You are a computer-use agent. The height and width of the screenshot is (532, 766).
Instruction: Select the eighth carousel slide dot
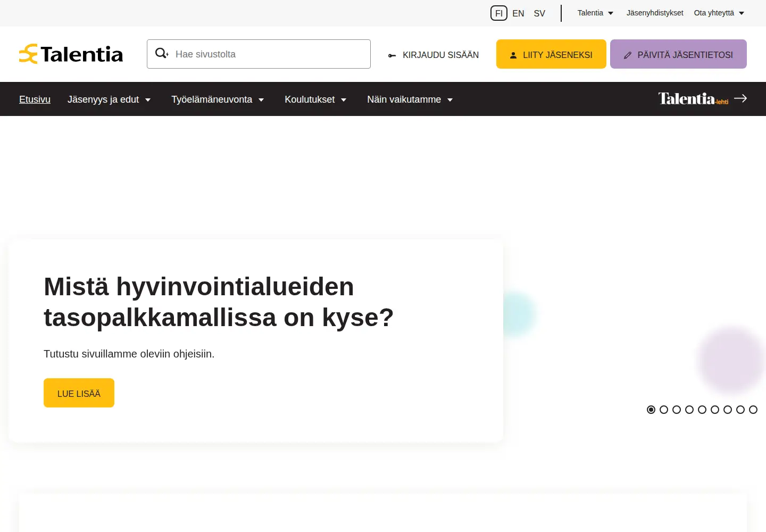[x=740, y=410]
